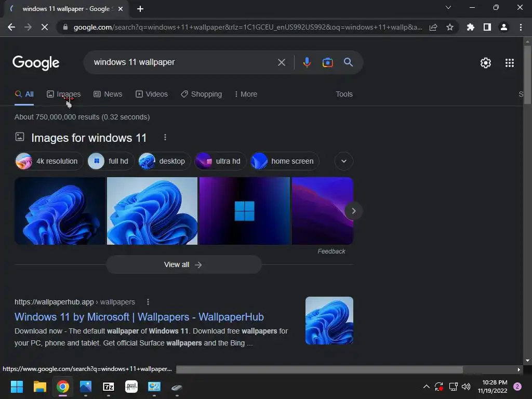
Task: Select the desktop filter chip
Action: click(x=165, y=161)
